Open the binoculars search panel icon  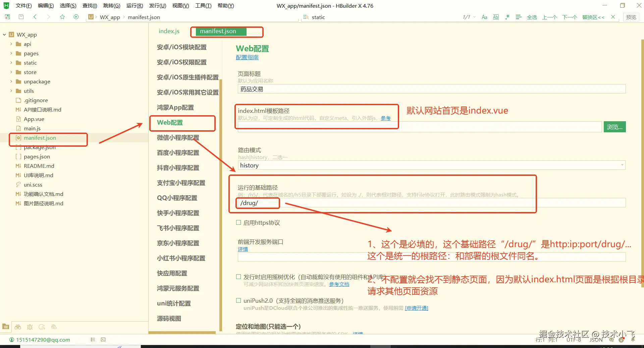click(x=18, y=327)
